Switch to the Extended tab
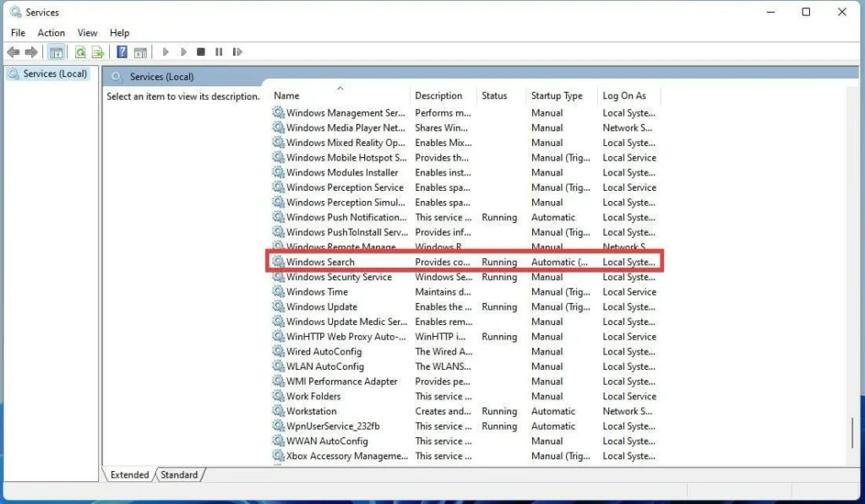Image resolution: width=865 pixels, height=504 pixels. (x=129, y=475)
